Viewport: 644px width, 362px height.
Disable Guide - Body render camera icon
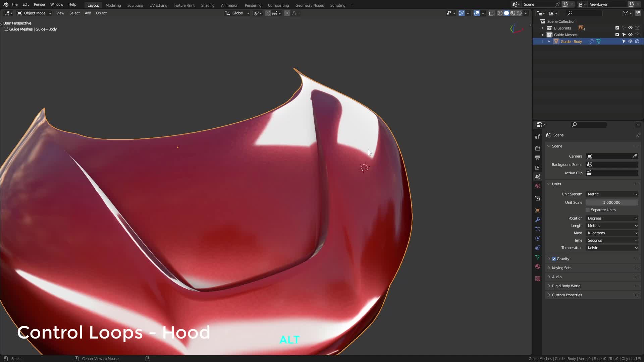pyautogui.click(x=637, y=42)
